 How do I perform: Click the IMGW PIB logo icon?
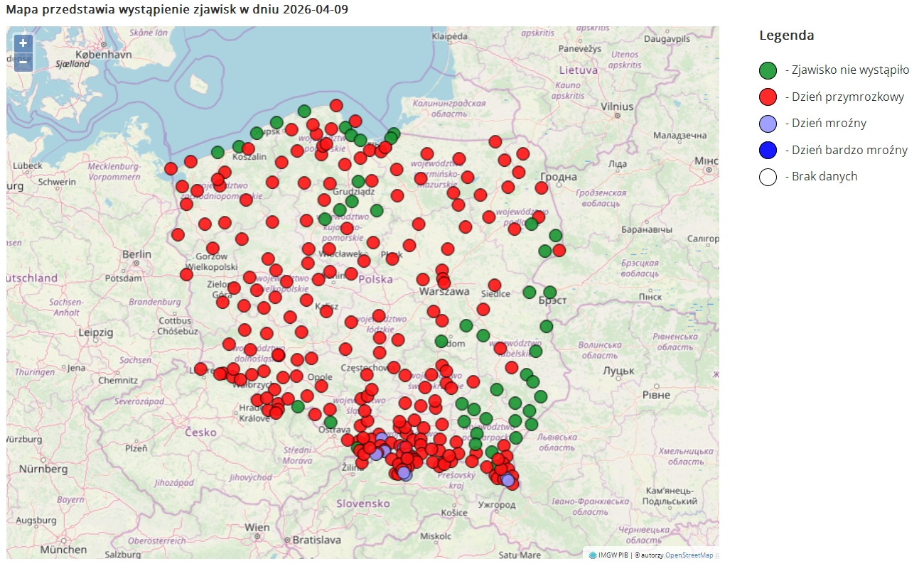(593, 555)
